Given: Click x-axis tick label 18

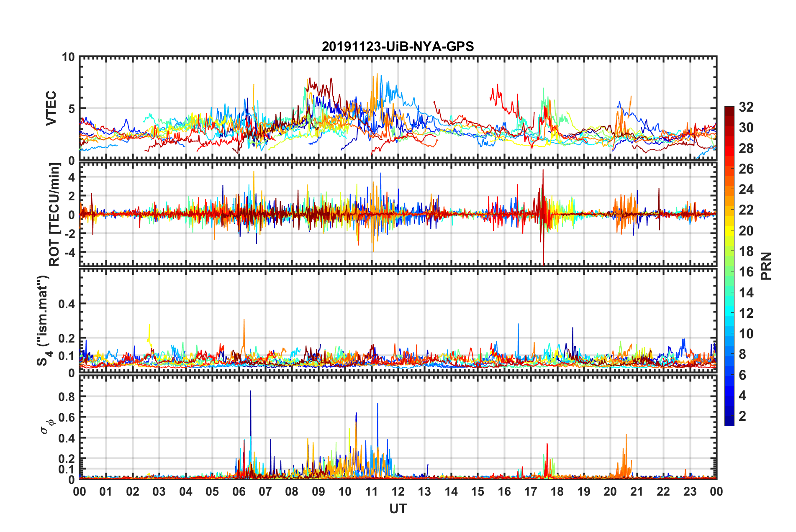Looking at the screenshot, I should tap(557, 491).
